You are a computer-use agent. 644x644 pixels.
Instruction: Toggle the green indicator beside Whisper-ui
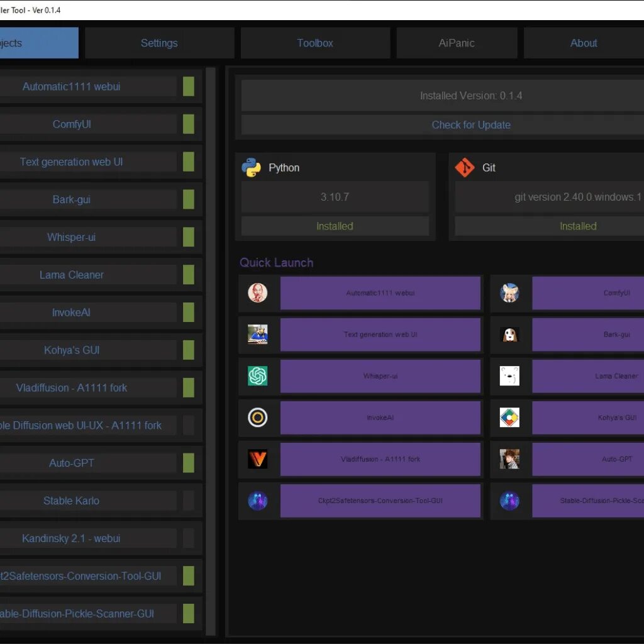(x=189, y=237)
